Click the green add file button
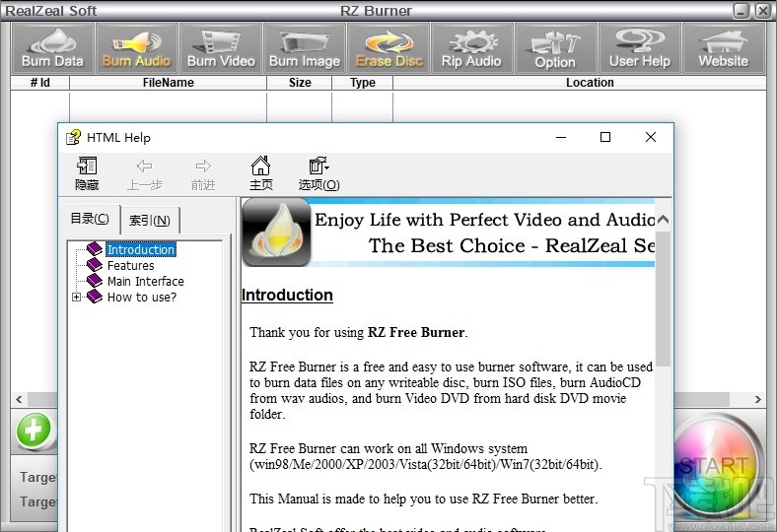The image size is (777, 532). [34, 431]
